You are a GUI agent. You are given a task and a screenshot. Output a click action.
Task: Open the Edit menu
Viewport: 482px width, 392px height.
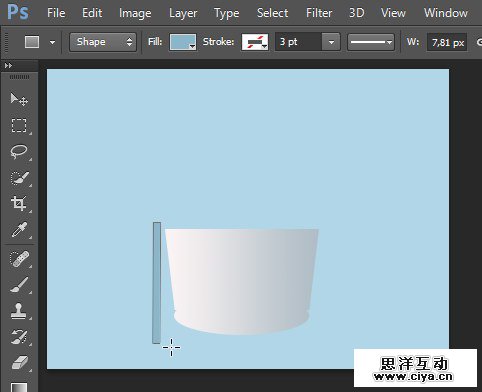pos(92,13)
